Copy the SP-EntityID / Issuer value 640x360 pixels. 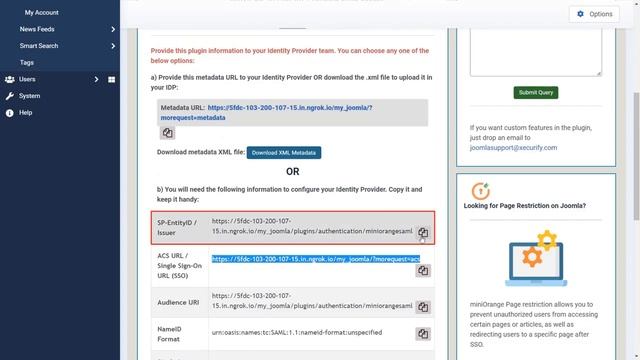(423, 233)
